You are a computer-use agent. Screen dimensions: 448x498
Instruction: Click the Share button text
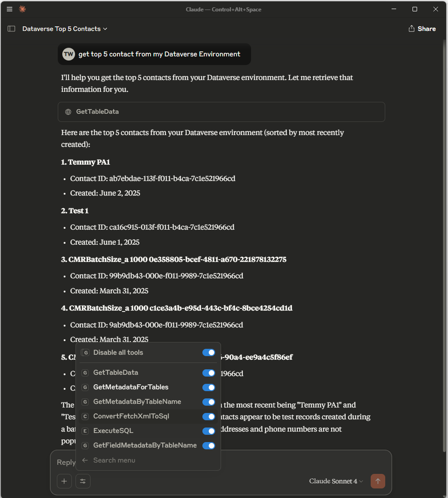coord(427,29)
